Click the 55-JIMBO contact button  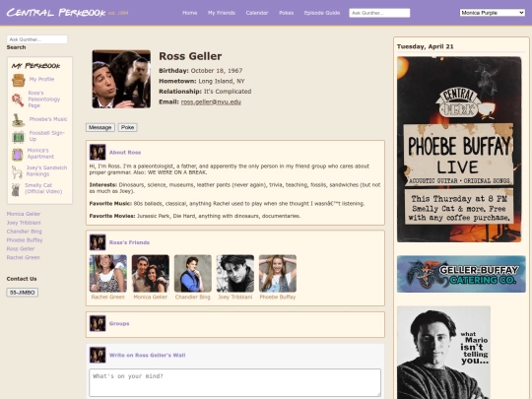point(23,293)
